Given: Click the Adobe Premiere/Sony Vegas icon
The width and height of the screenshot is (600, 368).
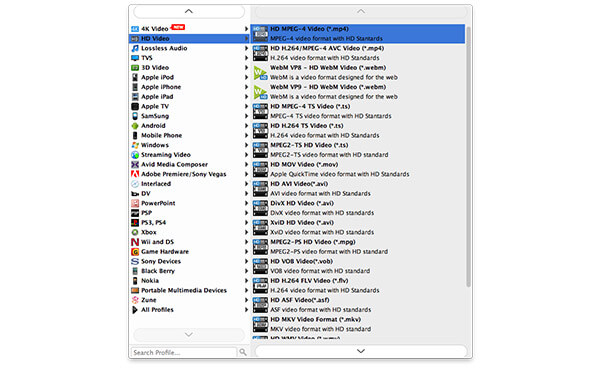Looking at the screenshot, I should point(135,174).
